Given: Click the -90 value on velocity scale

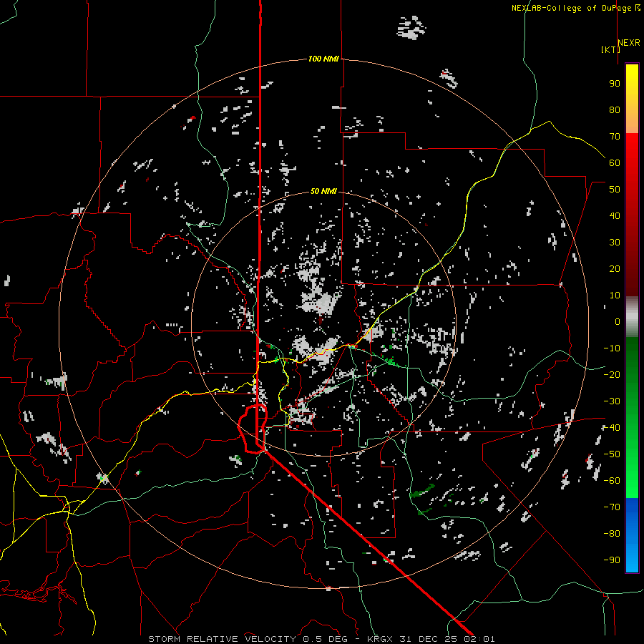Looking at the screenshot, I should click(612, 560).
